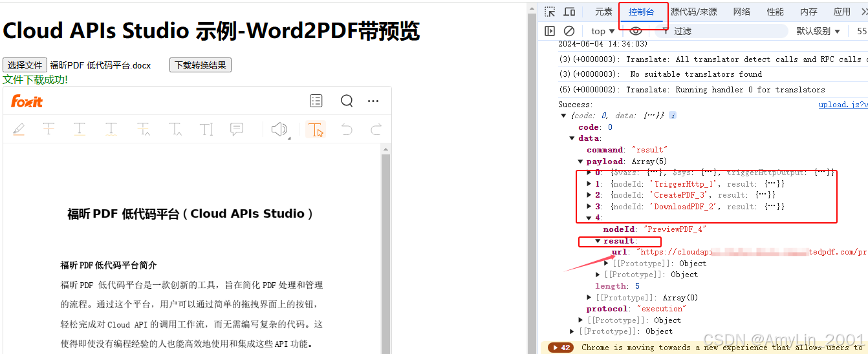Click the 福昕PDF低代码平台简介 heading in PDF
The width and height of the screenshot is (868, 354).
pyautogui.click(x=109, y=265)
